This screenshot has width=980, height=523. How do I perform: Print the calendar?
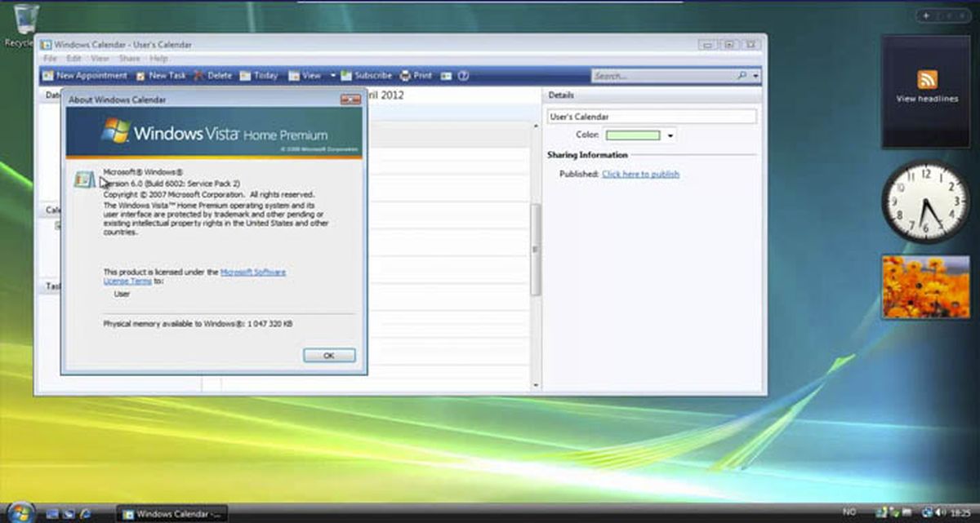tap(416, 75)
